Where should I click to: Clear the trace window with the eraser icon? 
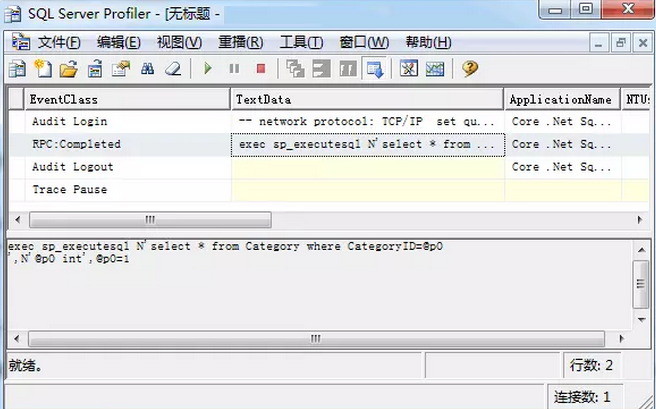pos(173,69)
